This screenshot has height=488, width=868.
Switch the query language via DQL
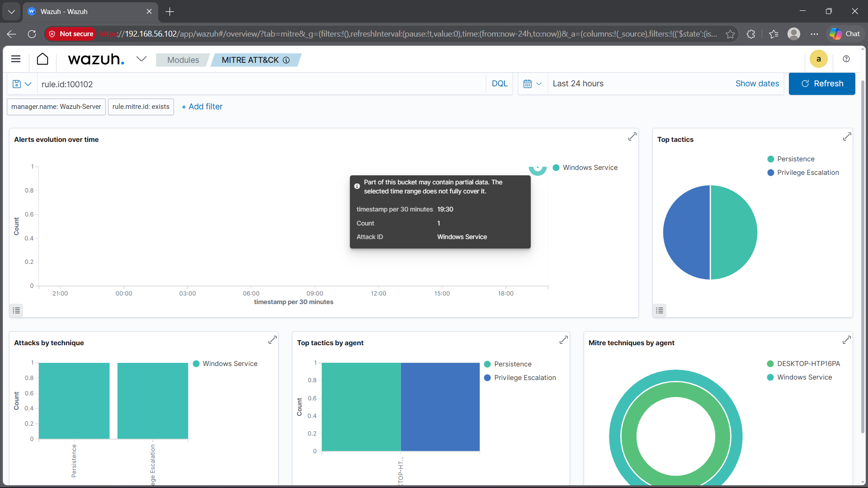500,84
